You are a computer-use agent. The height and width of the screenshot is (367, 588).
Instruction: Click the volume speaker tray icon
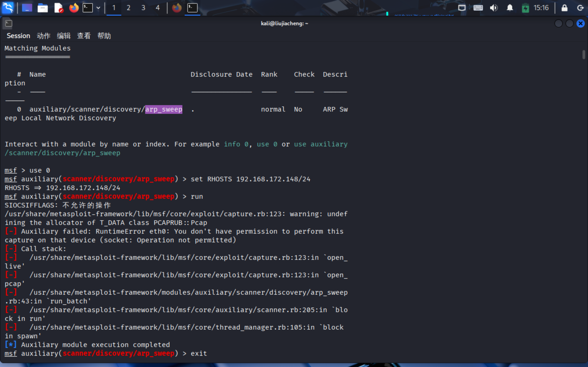494,8
